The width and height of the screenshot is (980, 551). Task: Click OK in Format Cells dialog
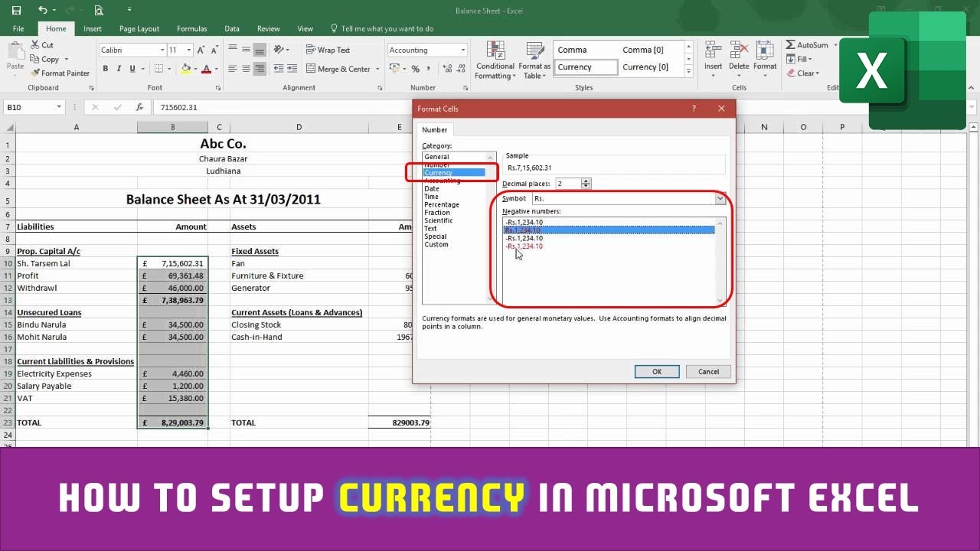657,371
